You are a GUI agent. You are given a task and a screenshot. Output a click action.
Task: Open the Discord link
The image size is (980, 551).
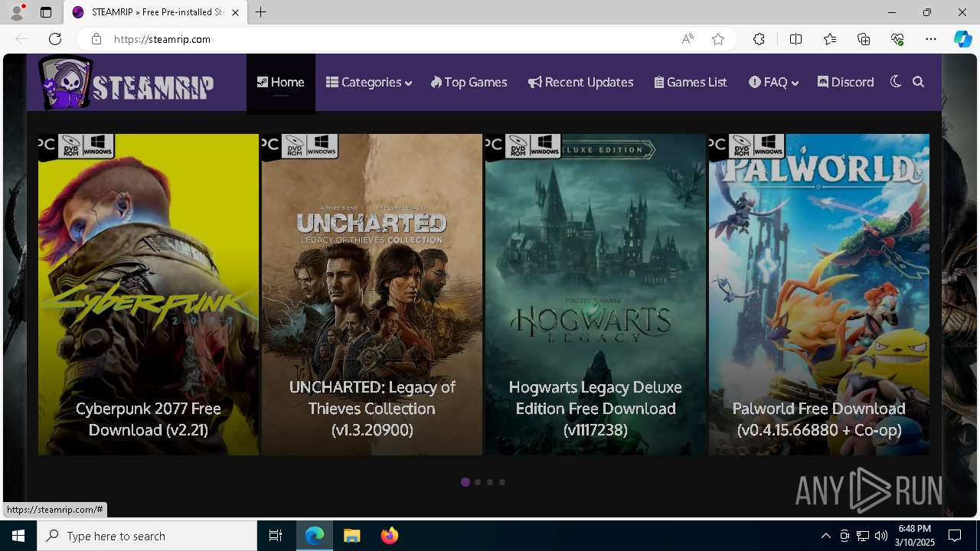[x=845, y=82]
